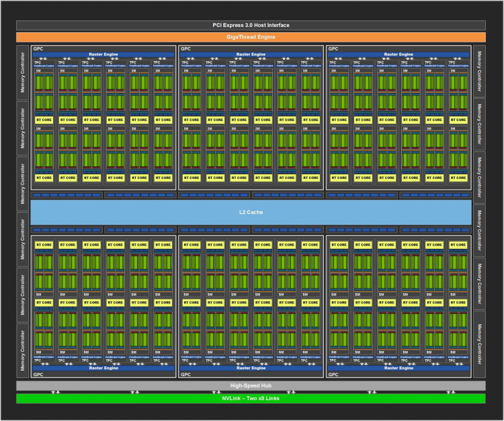The height and width of the screenshot is (421, 504).
Task: Click Raster Engine in the bottom-right GPC
Action: coord(398,368)
